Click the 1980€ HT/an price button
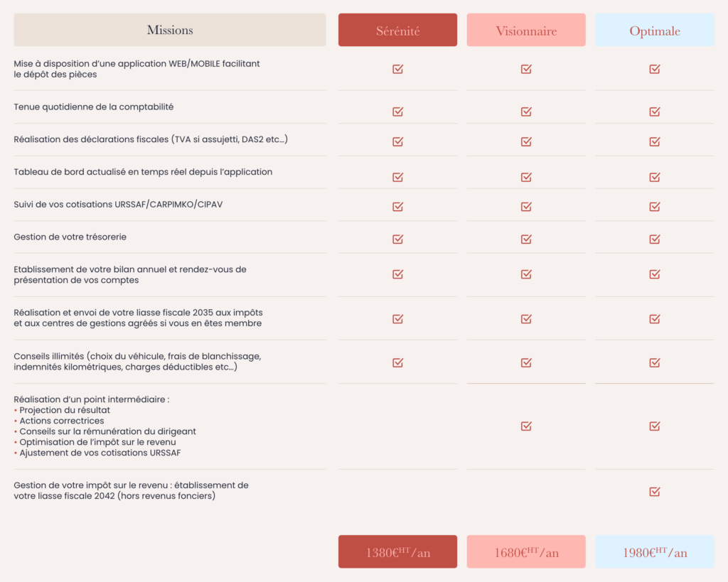728x582 pixels. 654,552
